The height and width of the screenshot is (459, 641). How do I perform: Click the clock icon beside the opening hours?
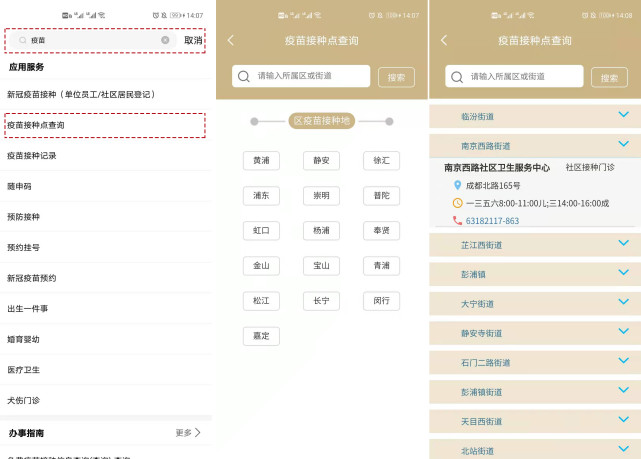(x=458, y=203)
